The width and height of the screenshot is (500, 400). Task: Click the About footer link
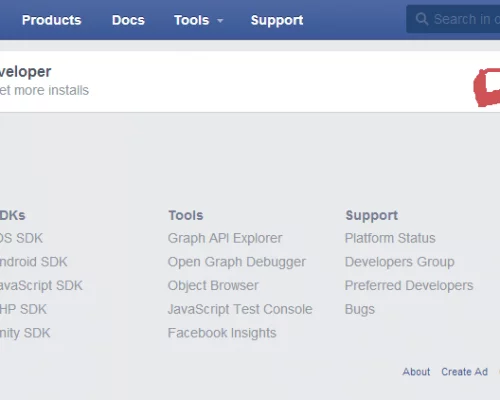click(416, 372)
